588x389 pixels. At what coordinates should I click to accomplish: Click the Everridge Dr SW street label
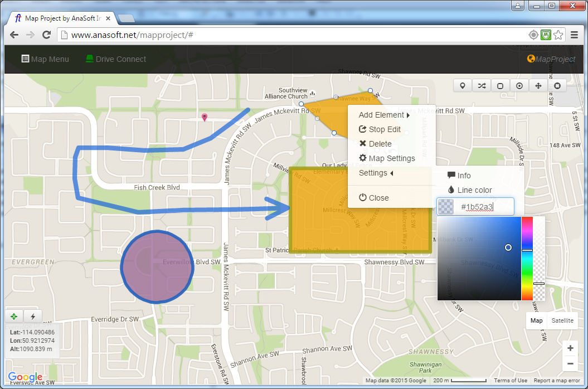point(115,319)
